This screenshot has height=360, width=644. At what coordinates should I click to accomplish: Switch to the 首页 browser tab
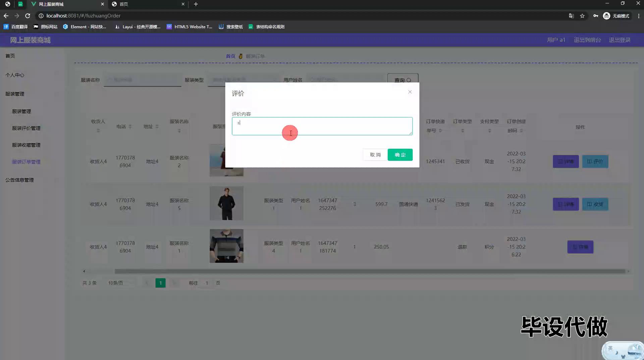pyautogui.click(x=148, y=4)
